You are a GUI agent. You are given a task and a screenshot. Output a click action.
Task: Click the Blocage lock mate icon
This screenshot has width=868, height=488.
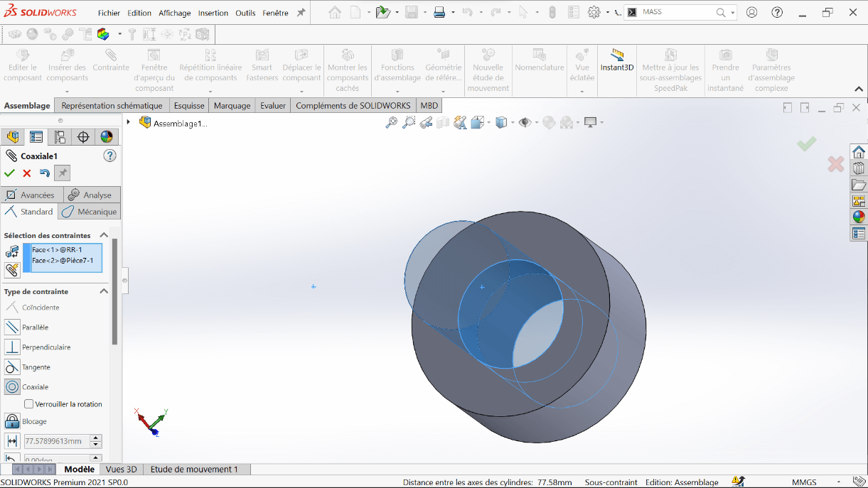pos(12,421)
